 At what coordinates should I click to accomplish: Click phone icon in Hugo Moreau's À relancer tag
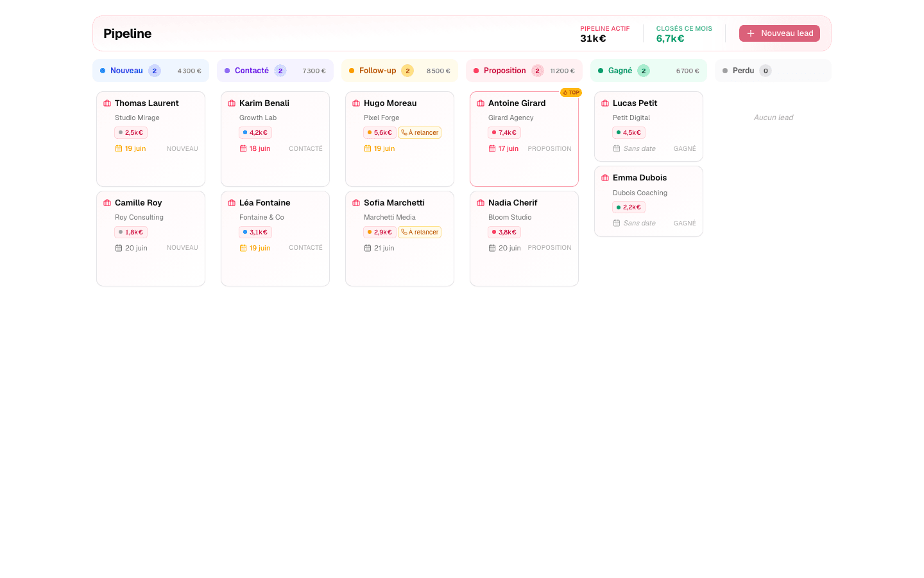coord(404,133)
